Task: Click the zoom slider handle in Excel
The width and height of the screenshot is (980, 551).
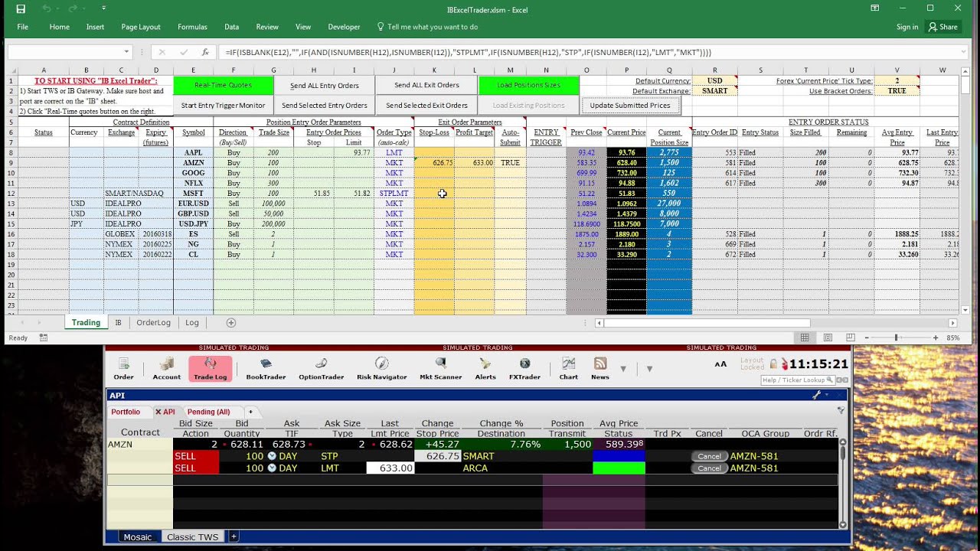Action: point(896,337)
